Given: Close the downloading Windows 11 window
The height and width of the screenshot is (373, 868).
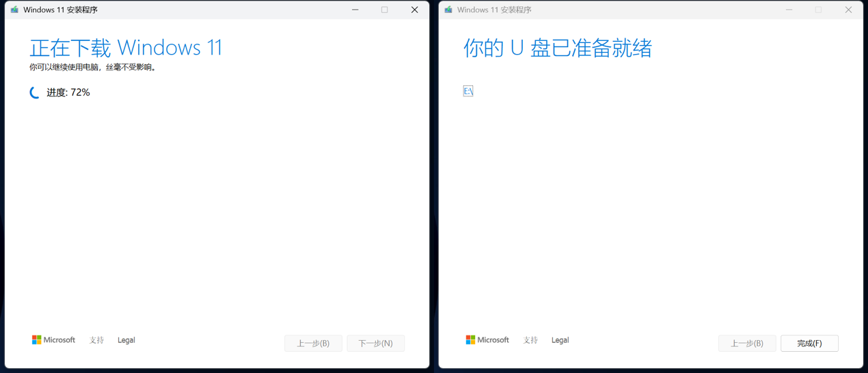Looking at the screenshot, I should [x=414, y=10].
